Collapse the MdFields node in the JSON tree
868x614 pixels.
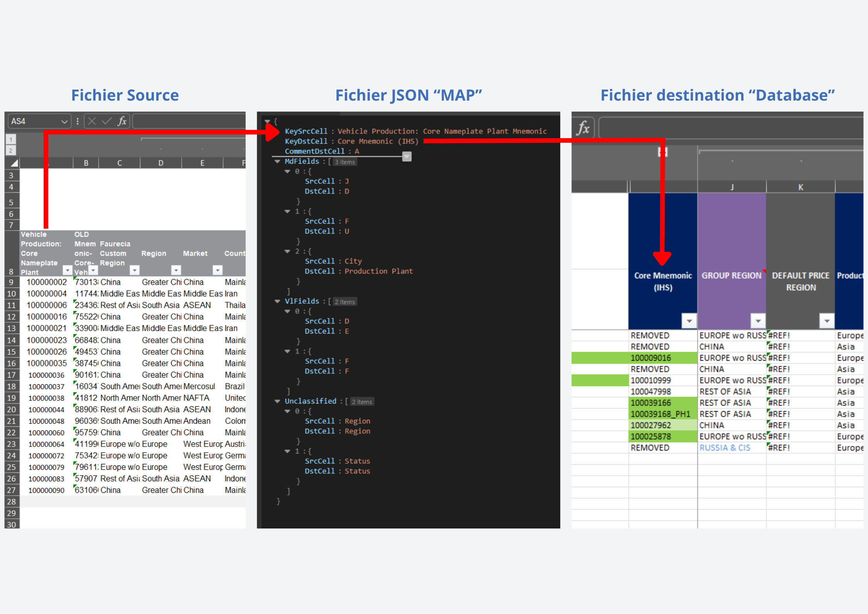coord(277,161)
